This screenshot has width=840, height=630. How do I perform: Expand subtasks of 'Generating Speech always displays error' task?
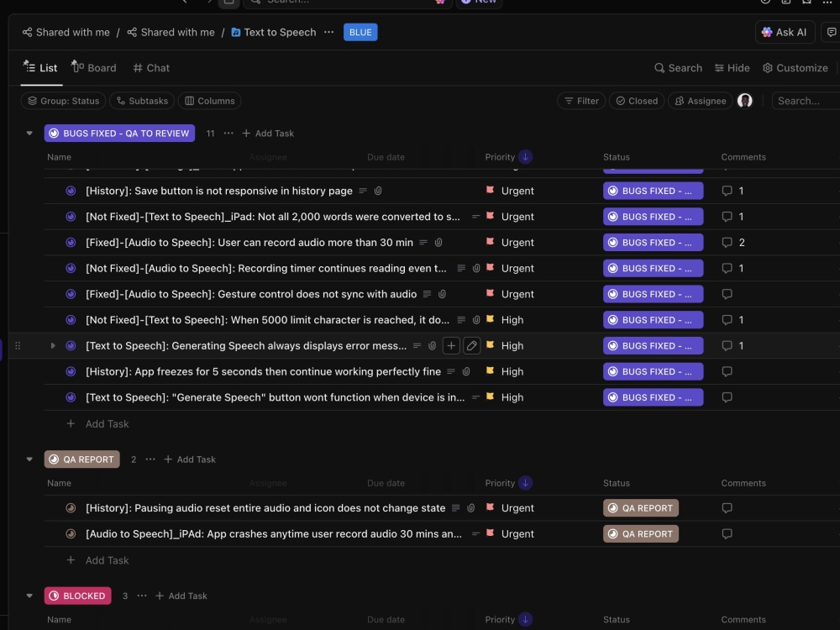click(x=52, y=346)
